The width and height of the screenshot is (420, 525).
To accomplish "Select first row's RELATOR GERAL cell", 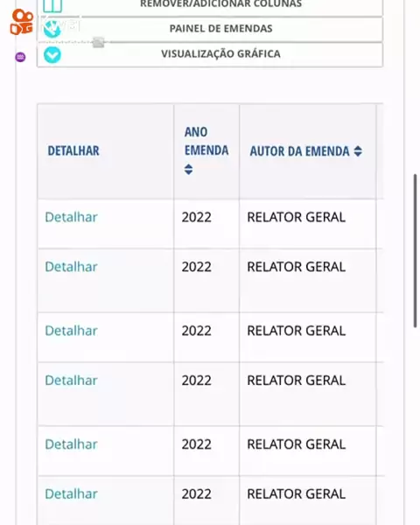I will point(308,224).
